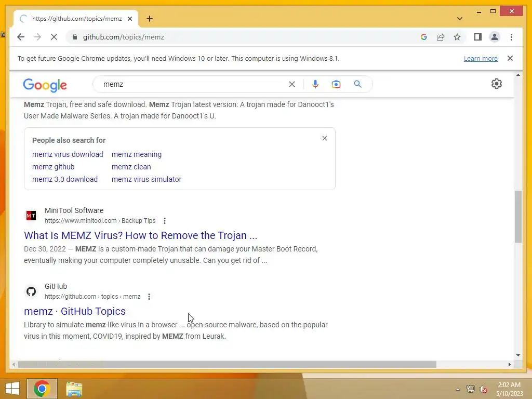
Task: Click the blue magnifier search button
Action: [x=357, y=84]
